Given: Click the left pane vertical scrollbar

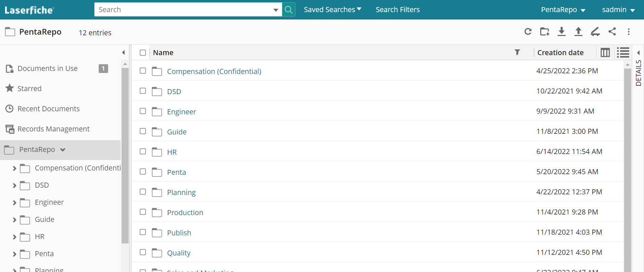Looking at the screenshot, I should [x=125, y=155].
